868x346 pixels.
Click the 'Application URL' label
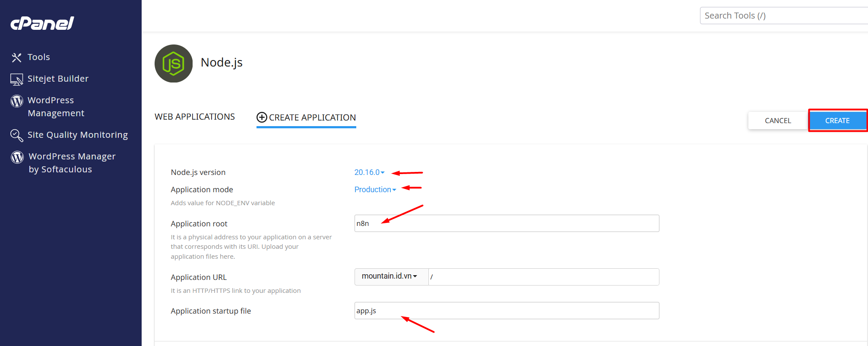pyautogui.click(x=199, y=277)
